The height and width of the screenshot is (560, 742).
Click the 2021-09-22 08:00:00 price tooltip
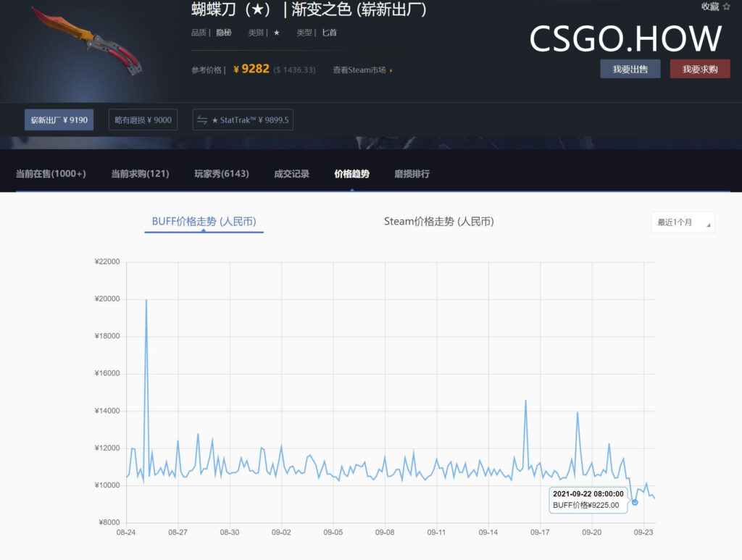(588, 499)
